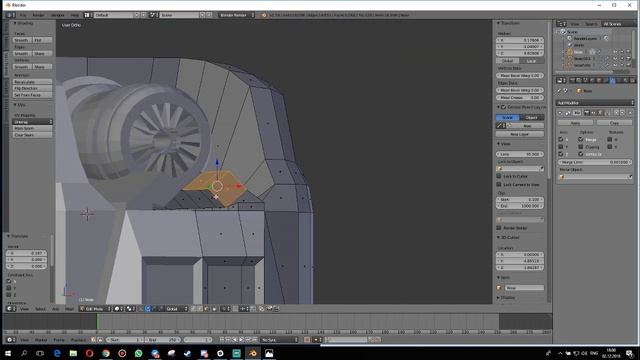Select the Render properties tab icon
The width and height of the screenshot is (640, 360).
tap(572, 81)
